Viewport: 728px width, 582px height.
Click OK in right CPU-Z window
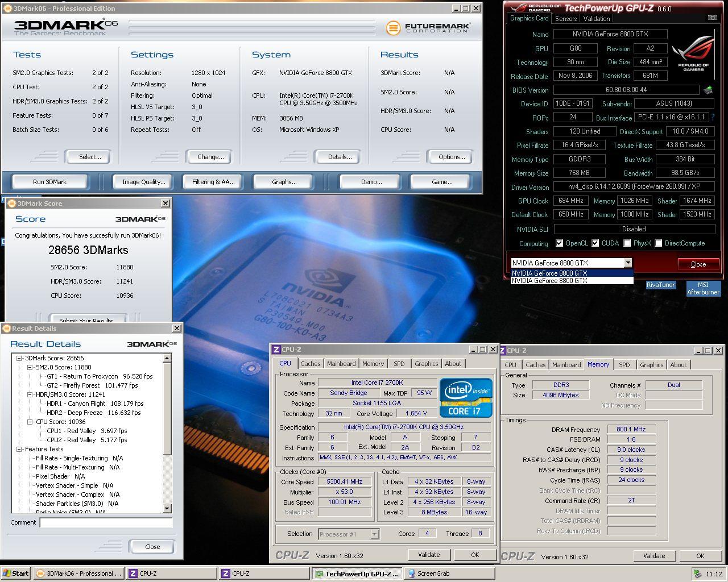(700, 556)
